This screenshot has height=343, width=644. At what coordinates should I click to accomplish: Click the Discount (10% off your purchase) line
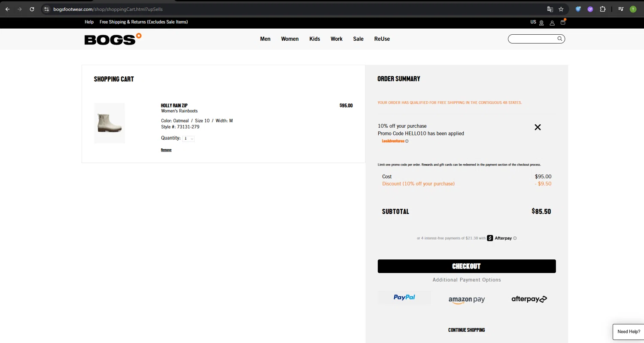click(419, 184)
